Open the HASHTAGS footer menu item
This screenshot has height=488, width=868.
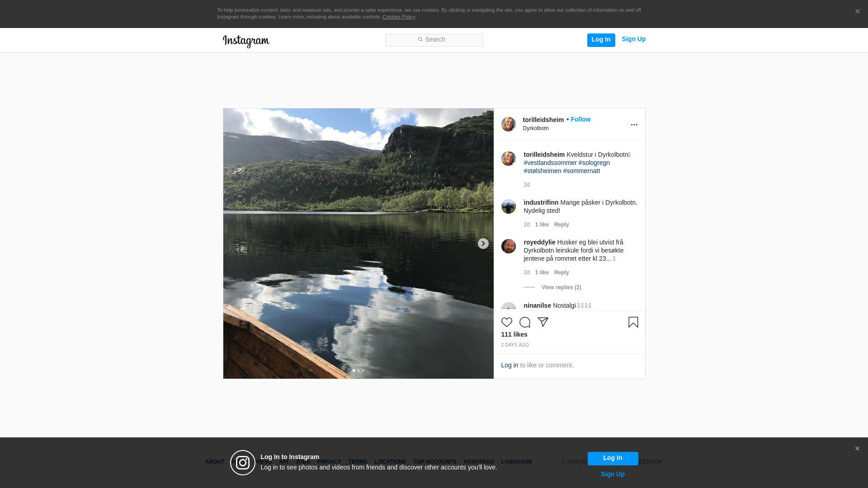pos(478,462)
